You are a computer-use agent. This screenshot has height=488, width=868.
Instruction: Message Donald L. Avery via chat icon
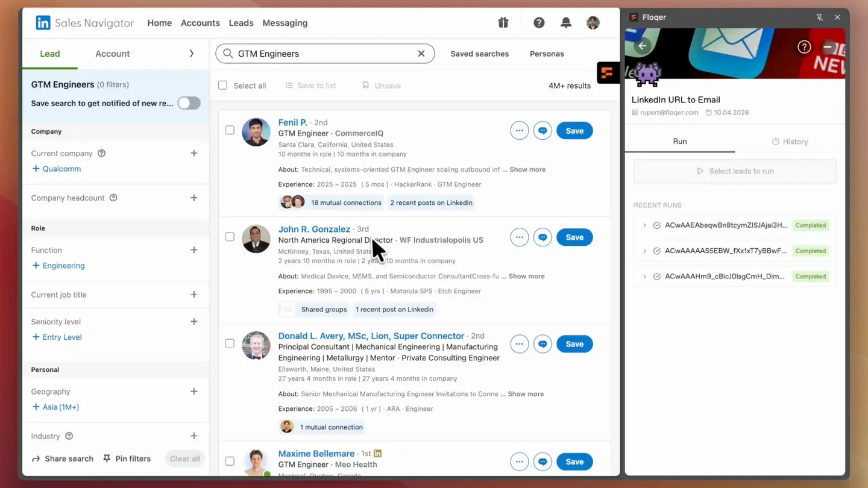coord(542,344)
